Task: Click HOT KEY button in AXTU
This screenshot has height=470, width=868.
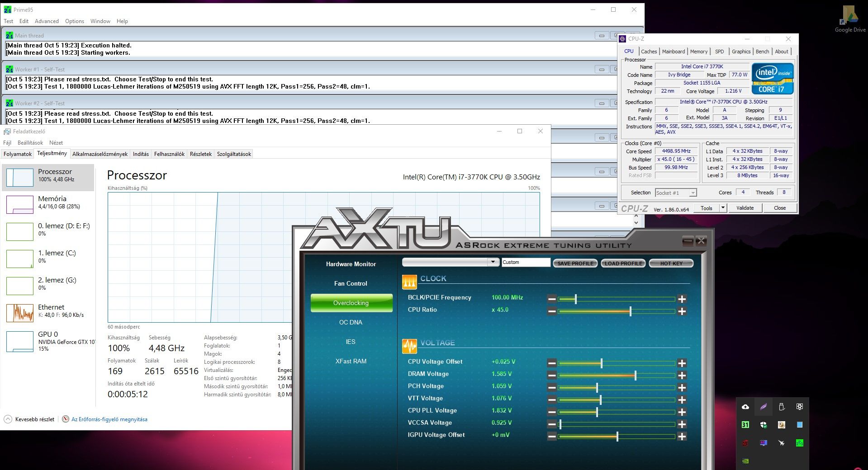Action: [x=671, y=263]
